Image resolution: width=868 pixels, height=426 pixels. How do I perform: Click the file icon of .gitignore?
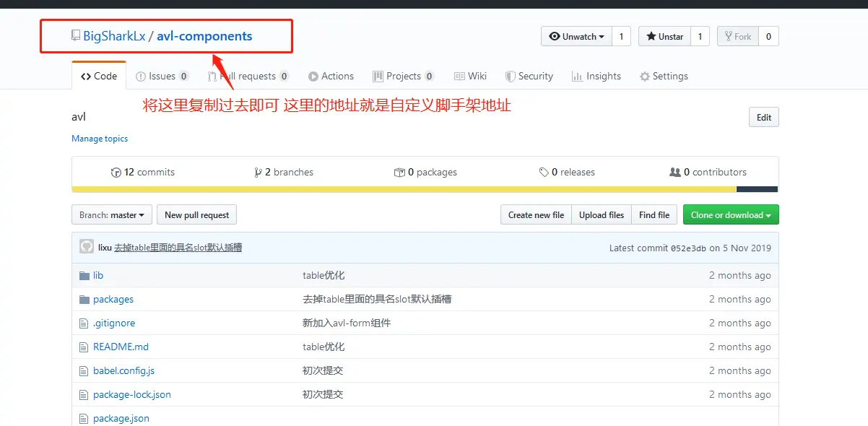click(84, 323)
